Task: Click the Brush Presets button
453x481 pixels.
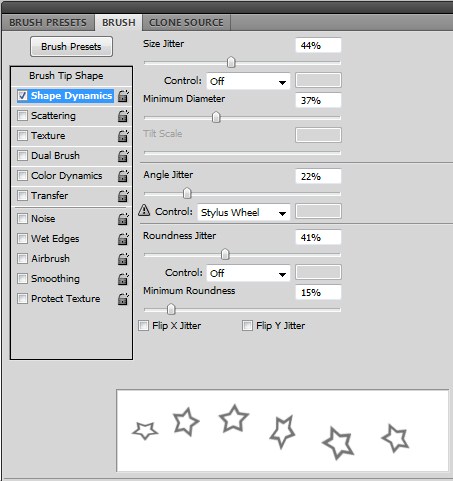Action: click(x=71, y=47)
